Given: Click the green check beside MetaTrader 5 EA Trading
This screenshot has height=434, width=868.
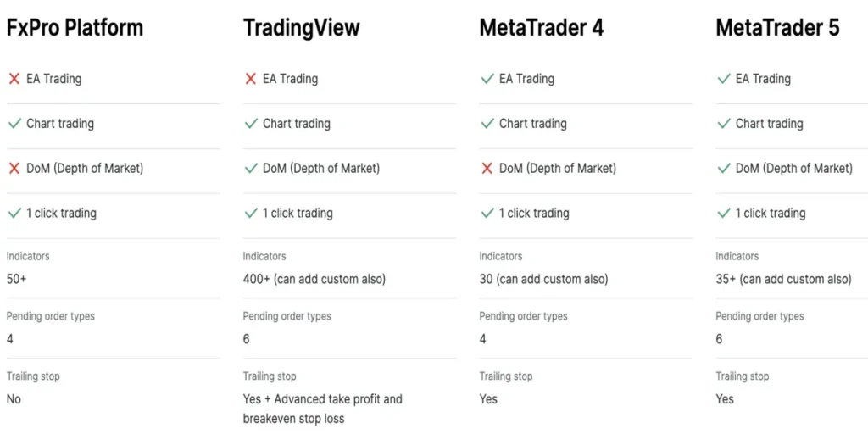Looking at the screenshot, I should point(724,79).
